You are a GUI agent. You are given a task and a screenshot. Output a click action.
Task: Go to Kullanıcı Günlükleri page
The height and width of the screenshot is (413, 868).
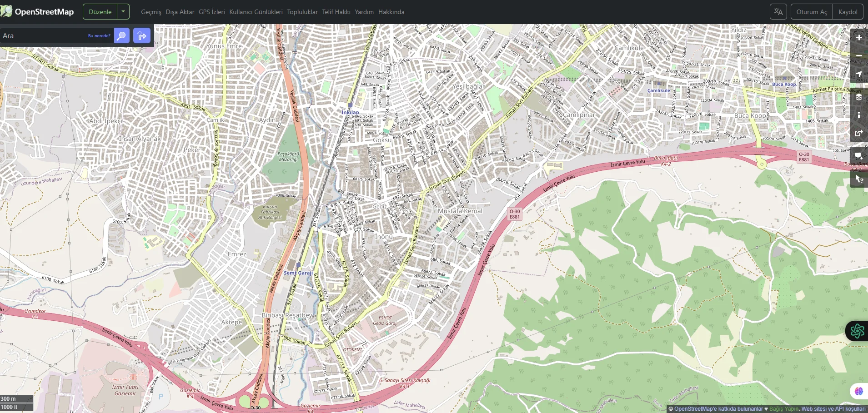[256, 12]
